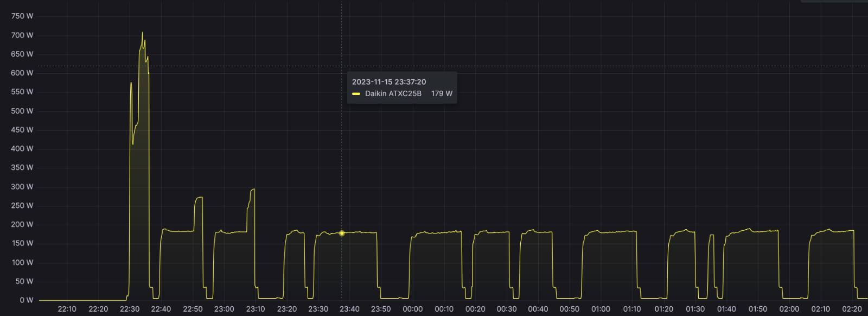Viewport: 868px width, 316px height.
Task: Click the 400 W y-axis label
Action: click(x=22, y=148)
